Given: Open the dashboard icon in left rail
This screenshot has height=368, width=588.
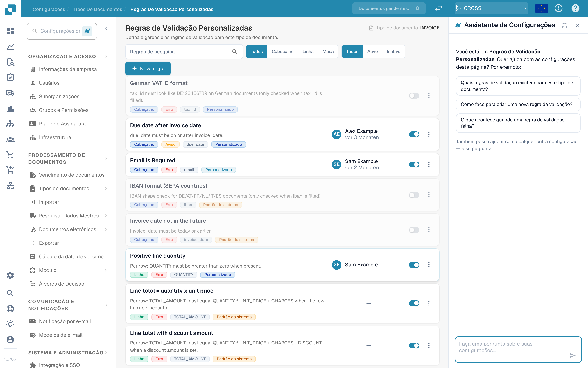Looking at the screenshot, I should 10,31.
